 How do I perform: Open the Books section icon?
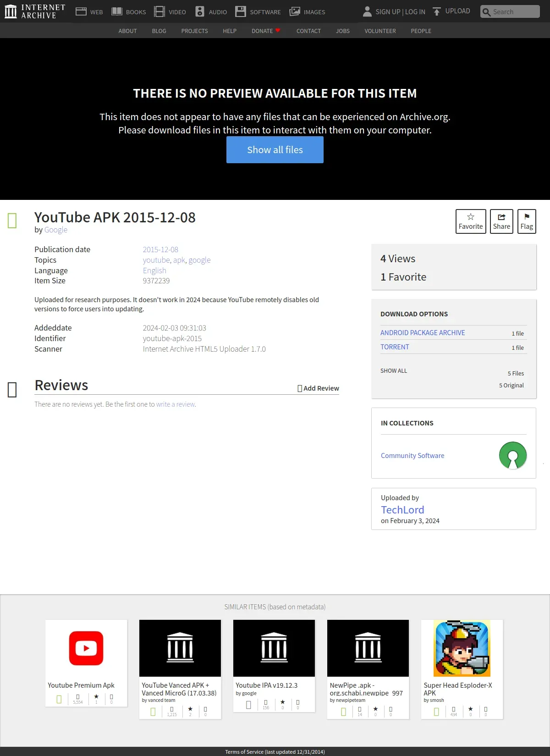117,11
